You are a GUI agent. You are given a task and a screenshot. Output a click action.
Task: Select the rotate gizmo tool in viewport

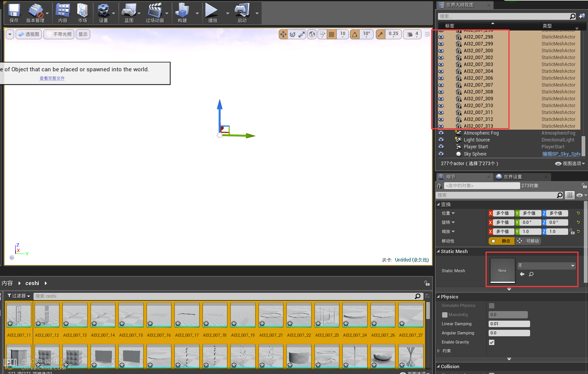292,34
